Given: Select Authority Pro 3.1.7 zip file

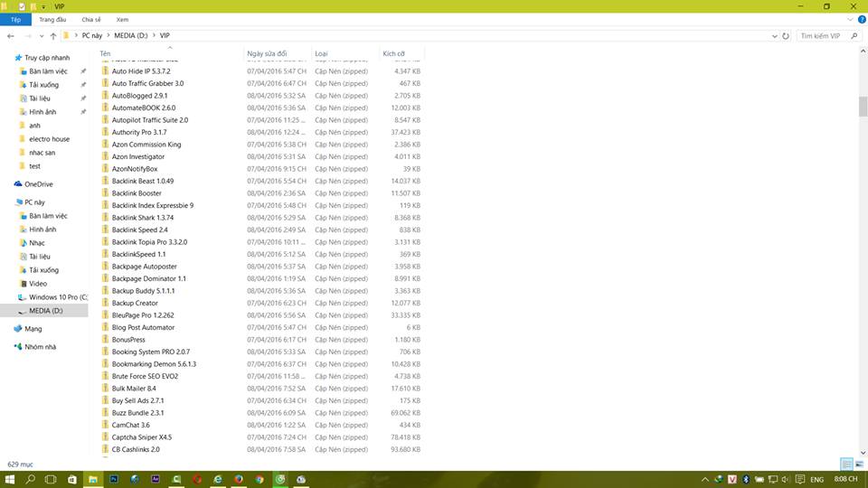Looking at the screenshot, I should coord(139,132).
